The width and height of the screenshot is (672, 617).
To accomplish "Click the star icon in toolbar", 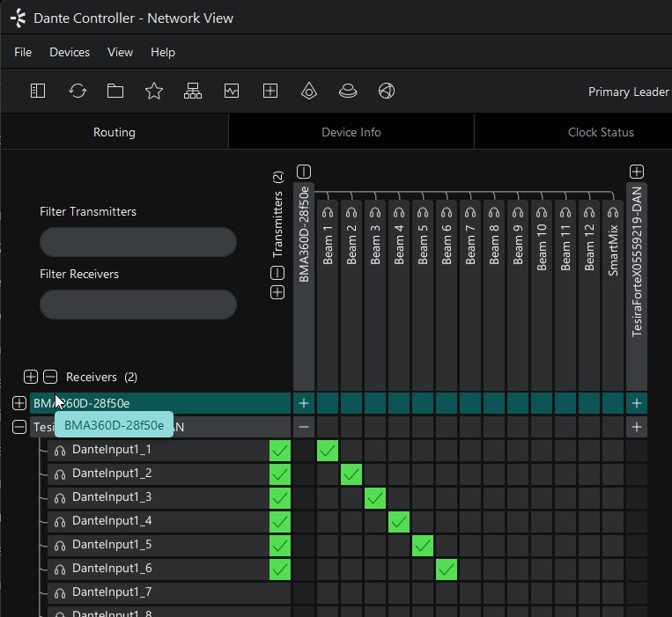I will (x=154, y=91).
